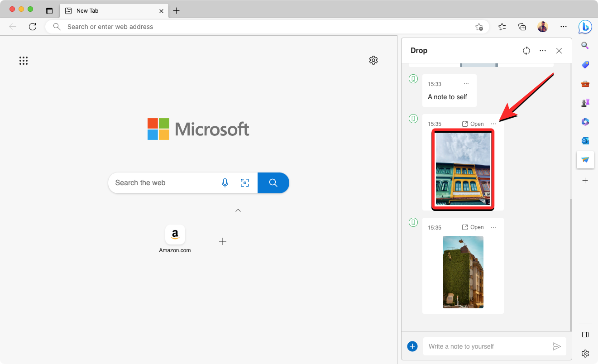Viewport: 598px width, 364px height.
Task: Open the apps grid launcher
Action: coord(24,61)
